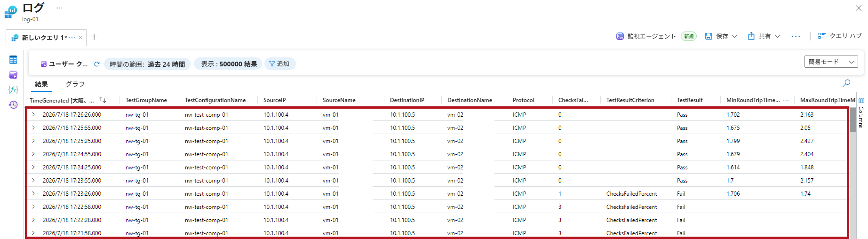Add a new query tab
This screenshot has width=868, height=239.
[94, 37]
